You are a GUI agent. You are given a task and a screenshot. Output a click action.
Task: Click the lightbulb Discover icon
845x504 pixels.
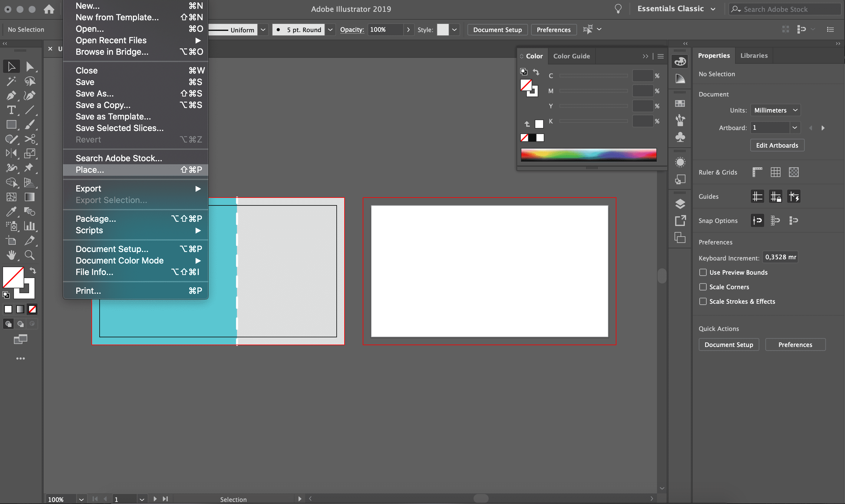click(618, 9)
